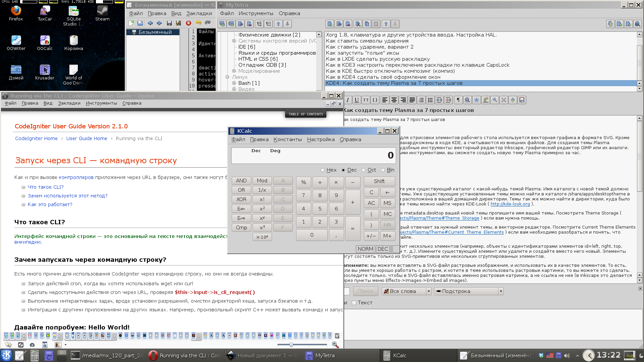Screen dimensions: 644x362
Task: Open the User Guide Home link
Action: pos(87,138)
